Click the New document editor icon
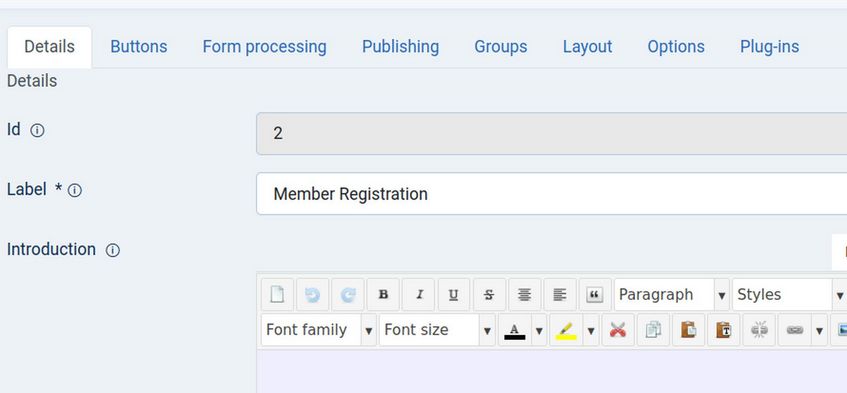 click(277, 295)
